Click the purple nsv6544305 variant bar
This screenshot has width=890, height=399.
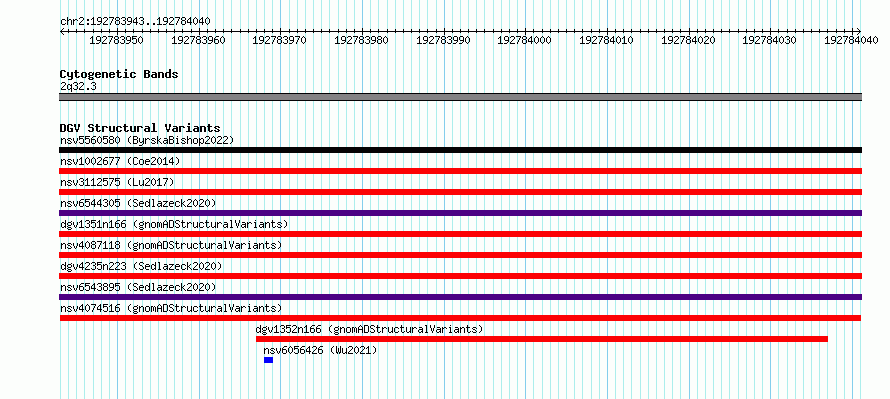tap(461, 213)
